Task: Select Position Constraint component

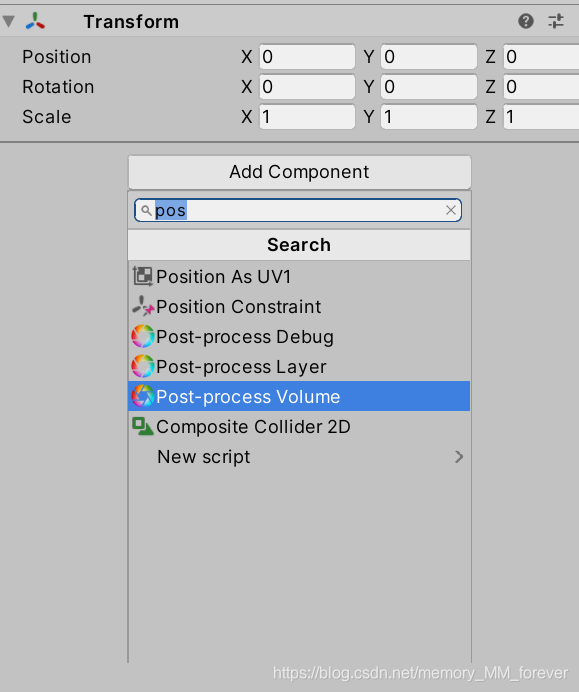Action: [x=299, y=307]
